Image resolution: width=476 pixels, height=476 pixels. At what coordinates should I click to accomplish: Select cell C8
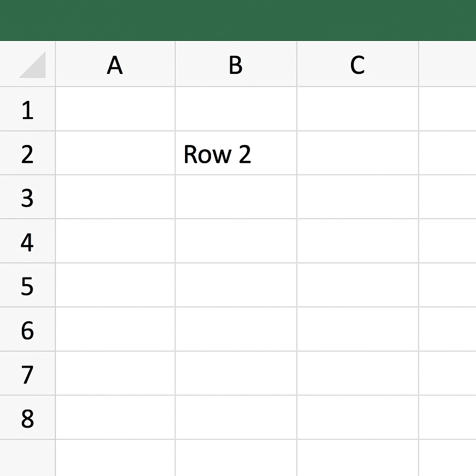[357, 417]
